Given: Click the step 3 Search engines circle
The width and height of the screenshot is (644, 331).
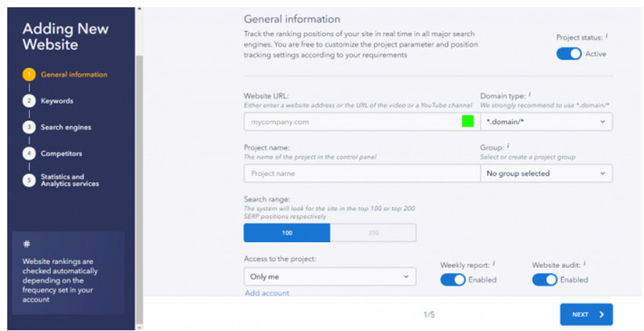Looking at the screenshot, I should 29,127.
